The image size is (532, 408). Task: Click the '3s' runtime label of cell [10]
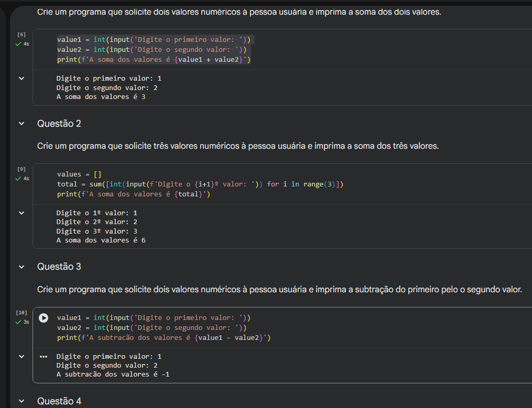coord(26,322)
